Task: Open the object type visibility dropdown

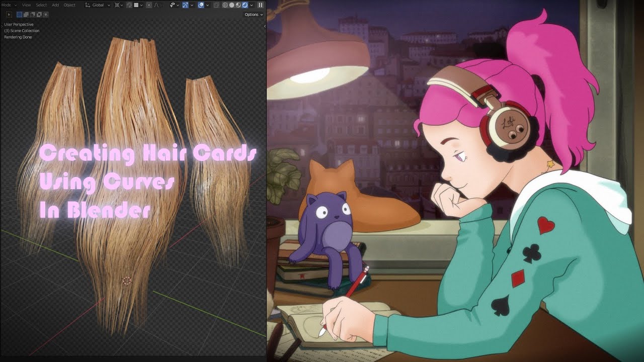Action: [174, 5]
